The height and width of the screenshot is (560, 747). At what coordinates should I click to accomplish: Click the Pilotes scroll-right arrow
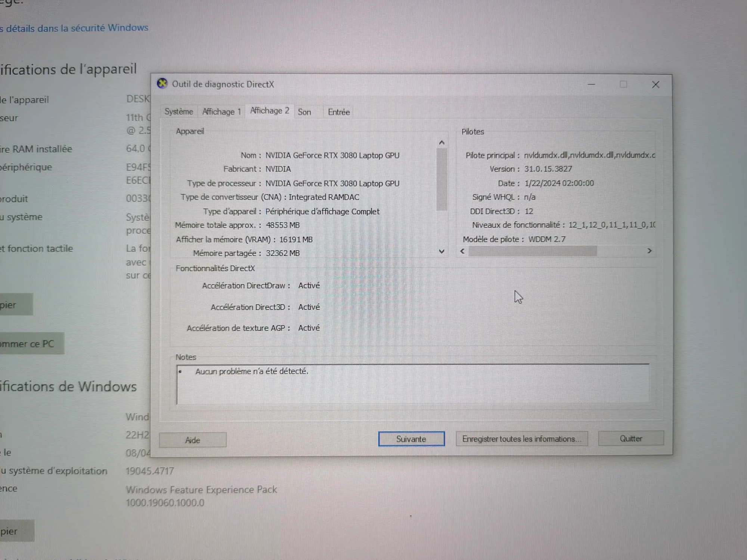(x=650, y=251)
